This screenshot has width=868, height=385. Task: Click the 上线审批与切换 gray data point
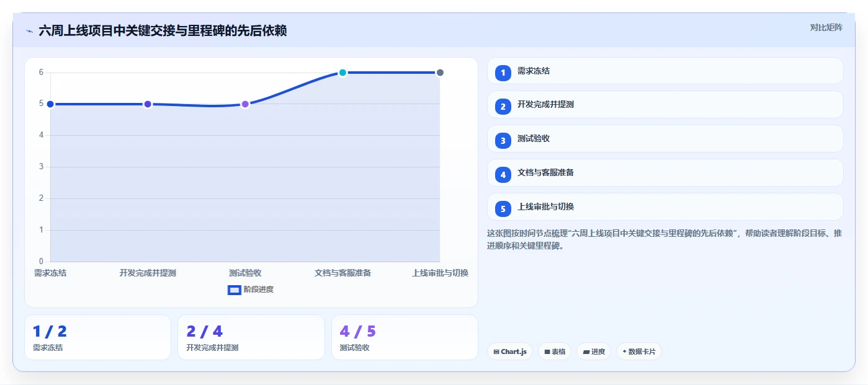(x=440, y=73)
